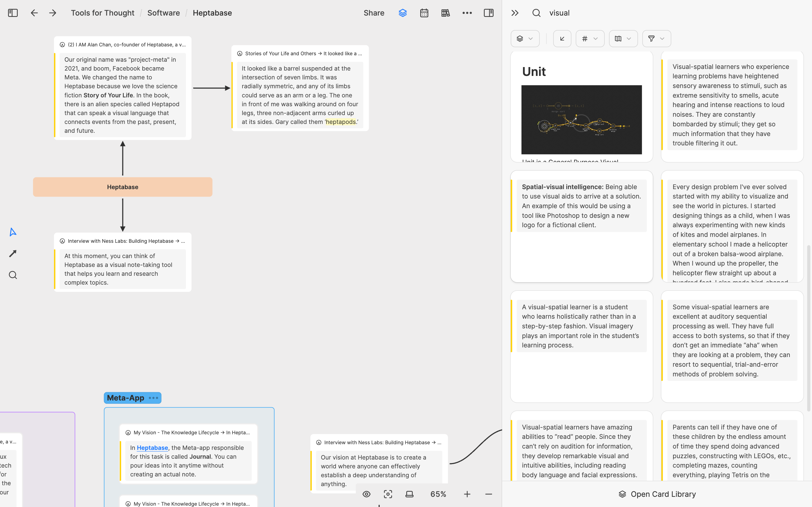The image size is (812, 507).
Task: Toggle the left sidebar panel icon
Action: pos(13,13)
